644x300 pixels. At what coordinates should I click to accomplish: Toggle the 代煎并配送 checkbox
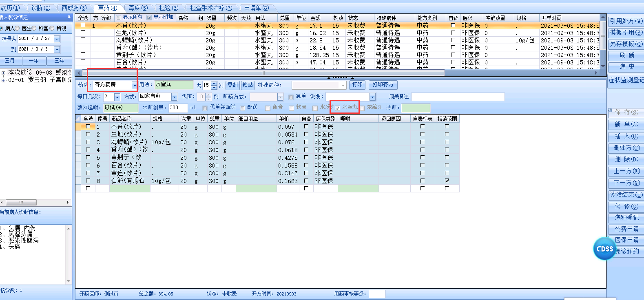[205, 108]
